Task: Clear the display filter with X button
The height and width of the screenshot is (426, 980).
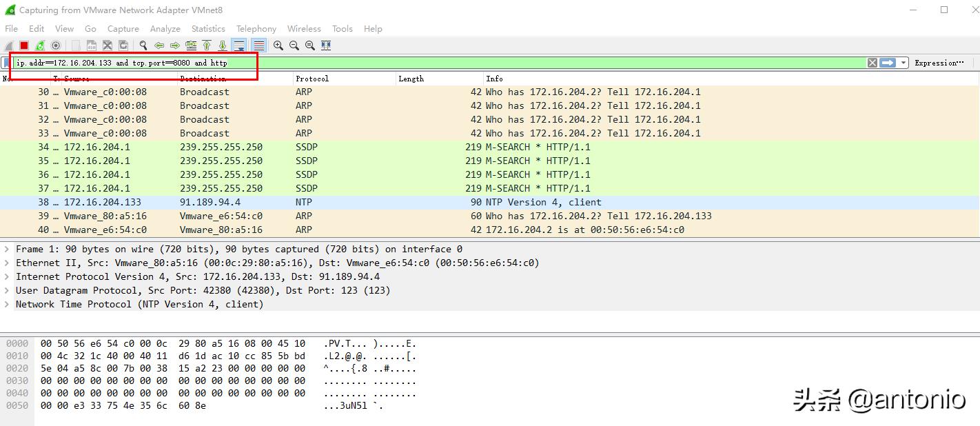Action: click(871, 62)
